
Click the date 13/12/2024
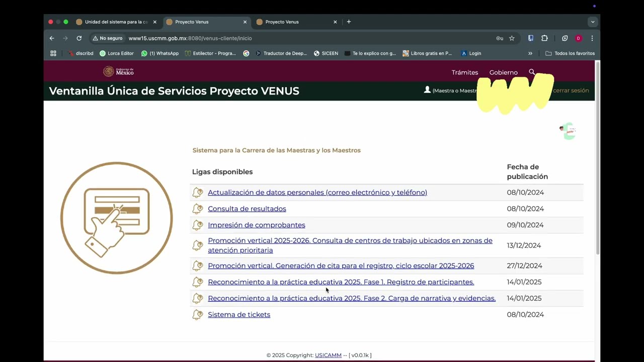coord(524,245)
